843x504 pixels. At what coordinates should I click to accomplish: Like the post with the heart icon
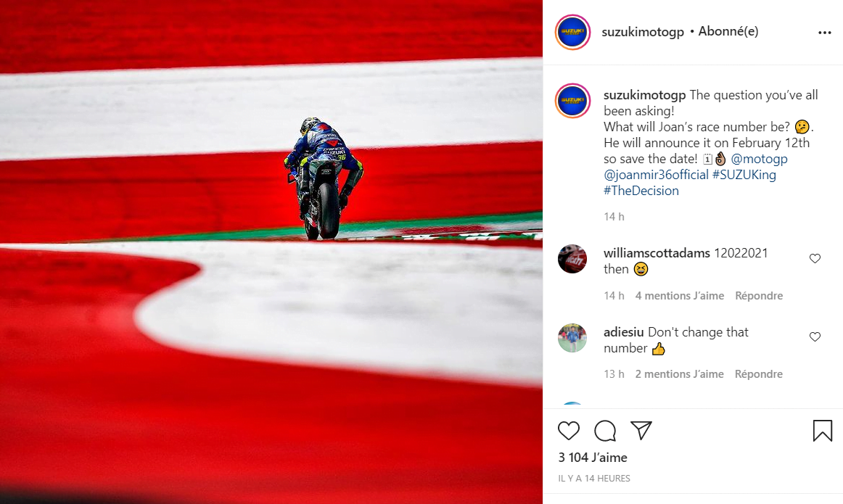coord(568,431)
